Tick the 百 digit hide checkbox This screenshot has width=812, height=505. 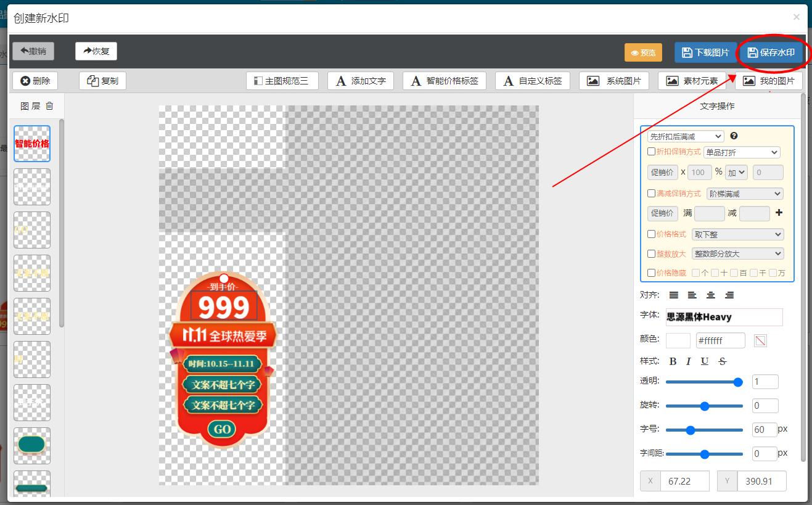(734, 273)
